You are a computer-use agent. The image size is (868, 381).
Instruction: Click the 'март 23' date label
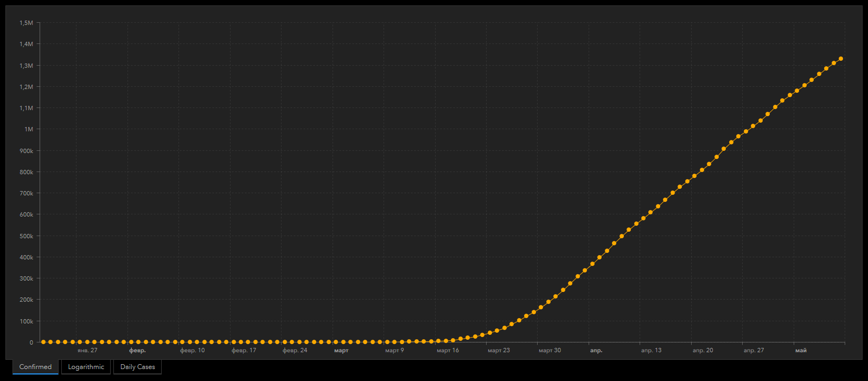point(499,351)
